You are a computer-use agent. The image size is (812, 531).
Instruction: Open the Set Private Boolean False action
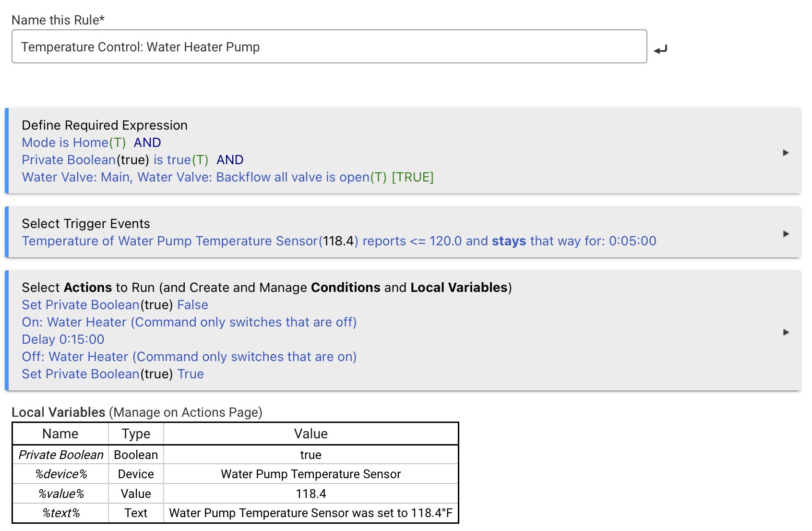(x=115, y=305)
